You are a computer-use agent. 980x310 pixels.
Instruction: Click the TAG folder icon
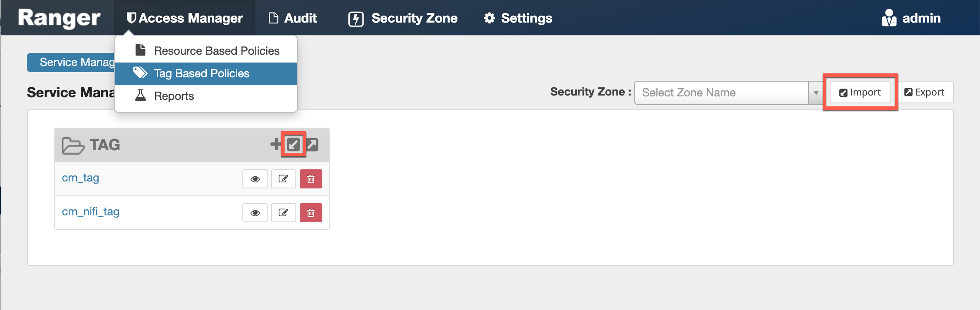pos(73,145)
